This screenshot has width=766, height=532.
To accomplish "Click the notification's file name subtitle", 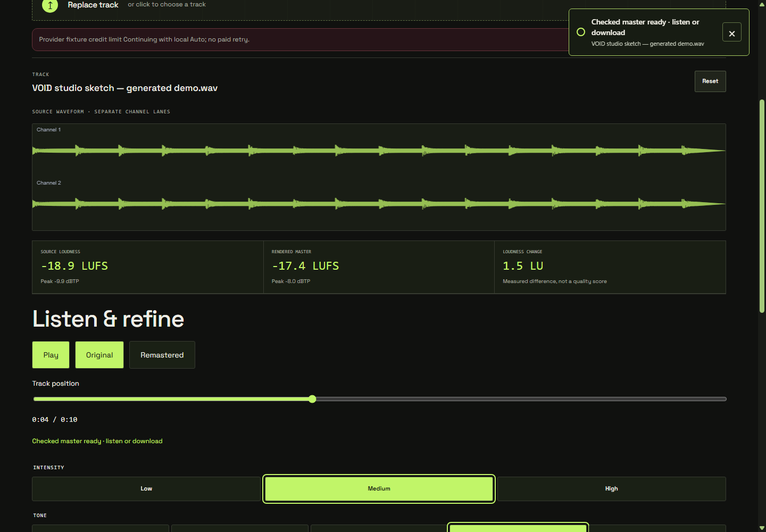I will (x=647, y=44).
